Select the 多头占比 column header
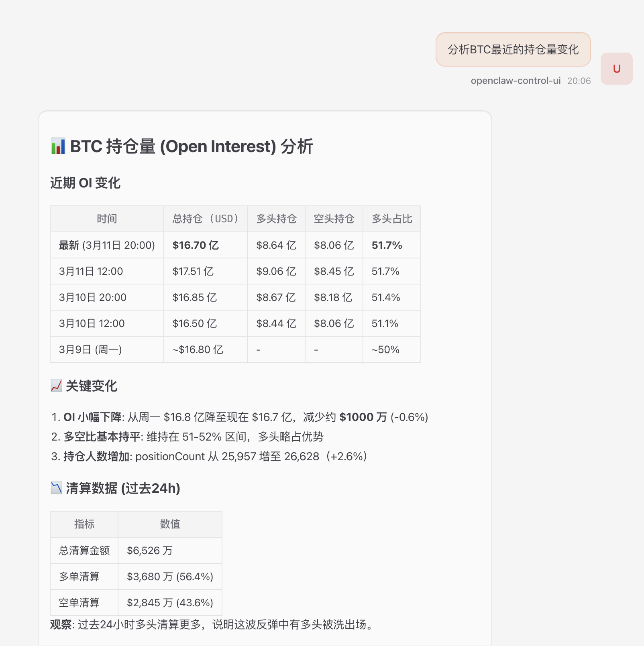This screenshot has height=646, width=644. pyautogui.click(x=391, y=219)
